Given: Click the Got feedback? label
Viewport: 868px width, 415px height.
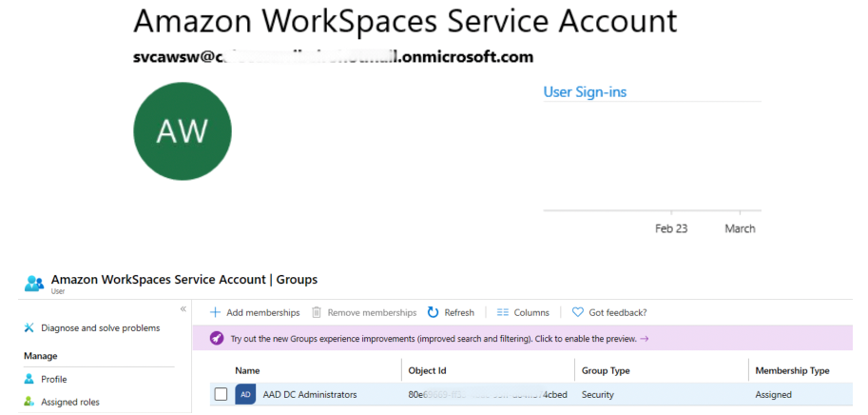Looking at the screenshot, I should tap(618, 312).
